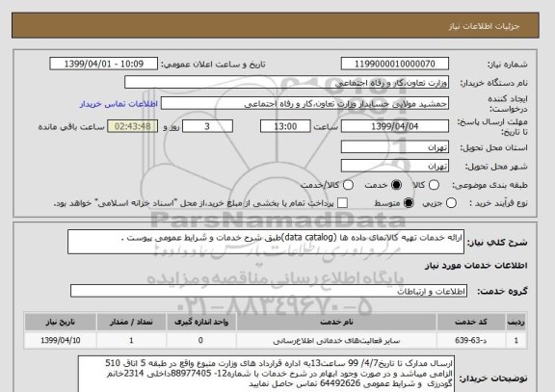
Task: Open the اطلاعات تماس خریدار link
Action: pos(119,104)
